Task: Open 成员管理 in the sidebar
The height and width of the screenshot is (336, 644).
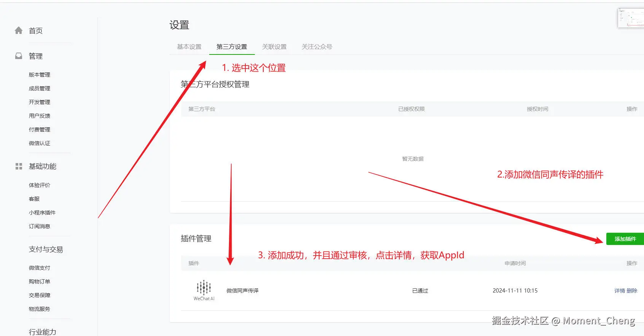Action: click(40, 88)
